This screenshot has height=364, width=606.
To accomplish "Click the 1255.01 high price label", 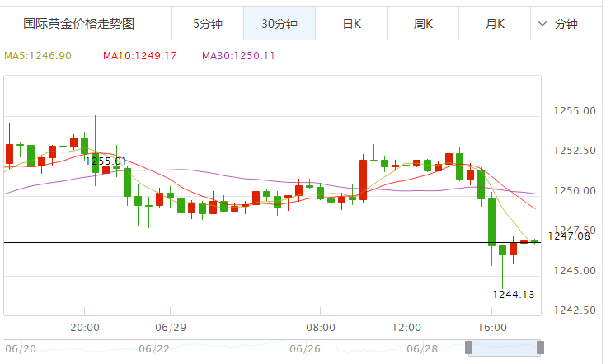I will point(106,161).
